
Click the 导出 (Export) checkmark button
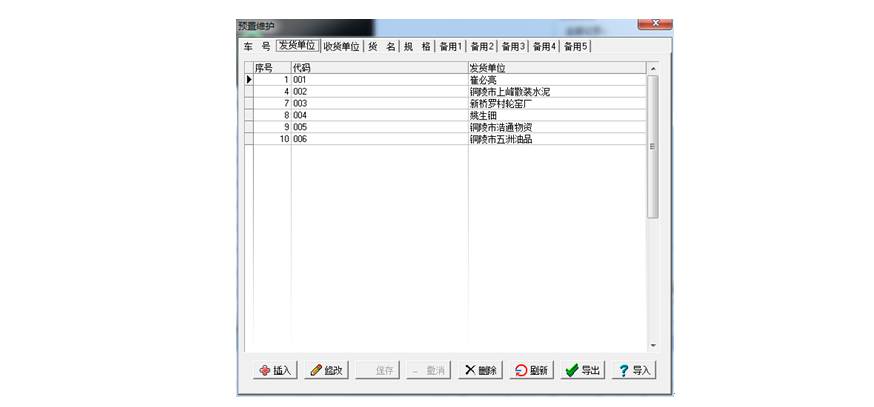coord(581,370)
